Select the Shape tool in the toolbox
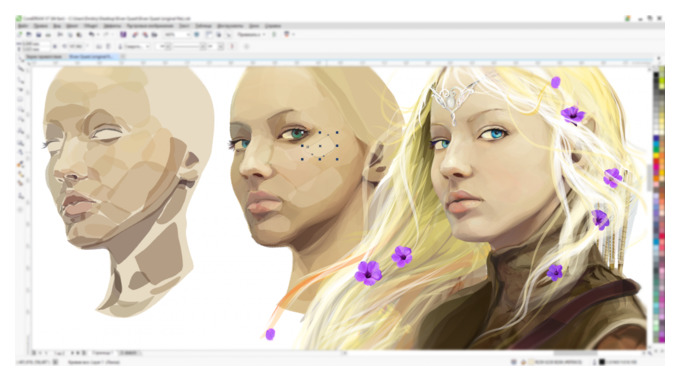Screen dimensions: 680x381 point(20,69)
